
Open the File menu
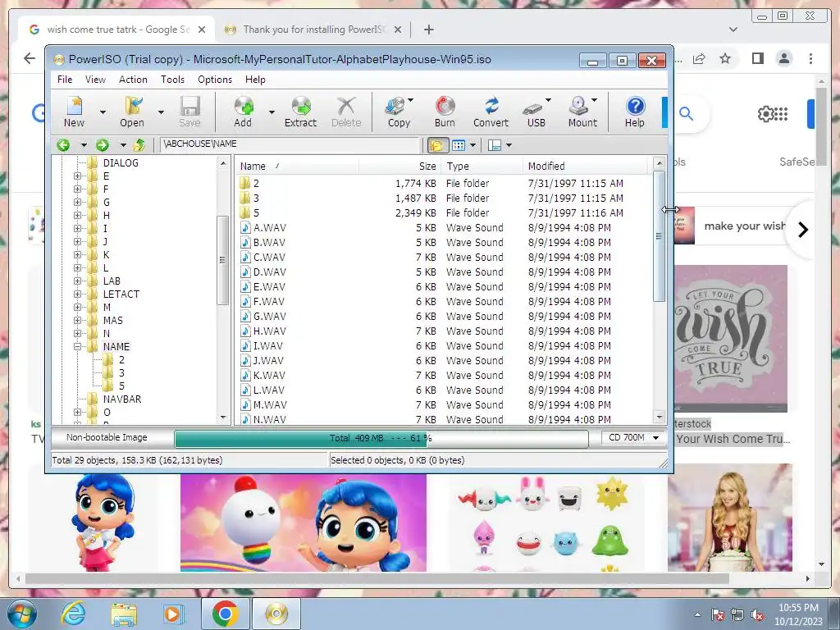[65, 80]
